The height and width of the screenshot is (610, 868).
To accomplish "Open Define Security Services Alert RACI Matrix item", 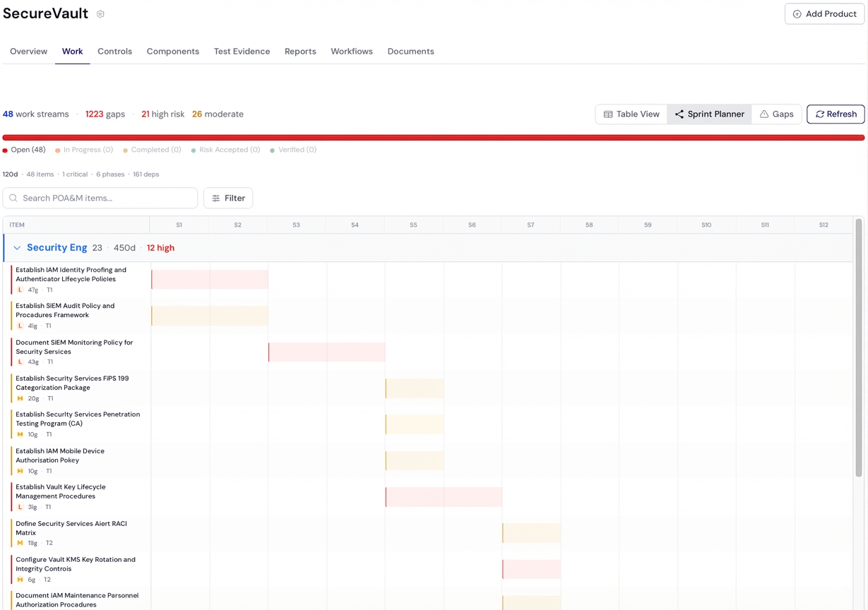I will pos(71,528).
